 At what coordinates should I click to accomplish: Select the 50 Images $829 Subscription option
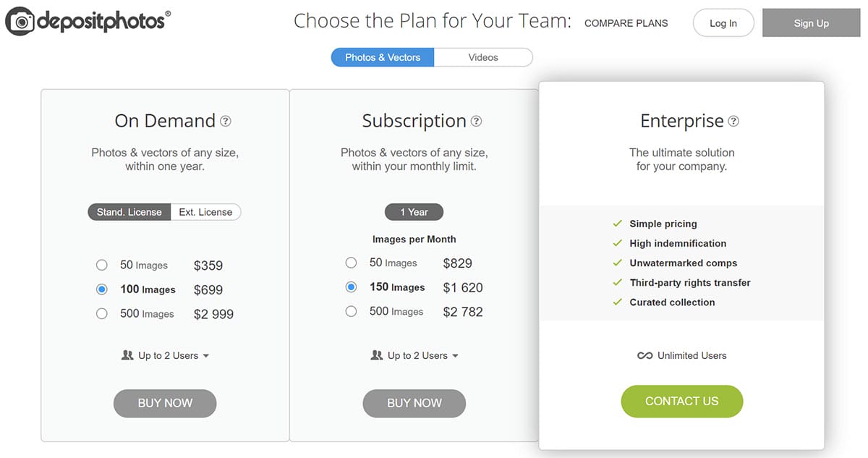351,263
